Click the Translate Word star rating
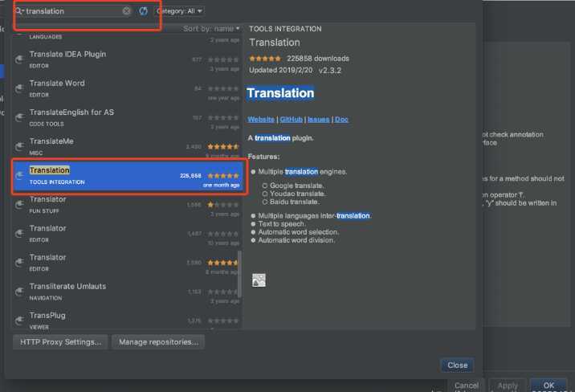Viewport: 575px width, 392px height. [x=223, y=88]
